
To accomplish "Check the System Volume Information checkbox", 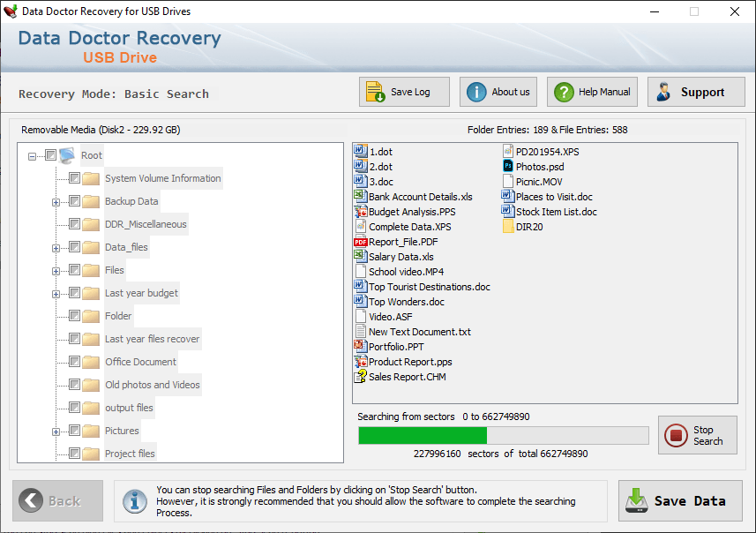I will (74, 178).
